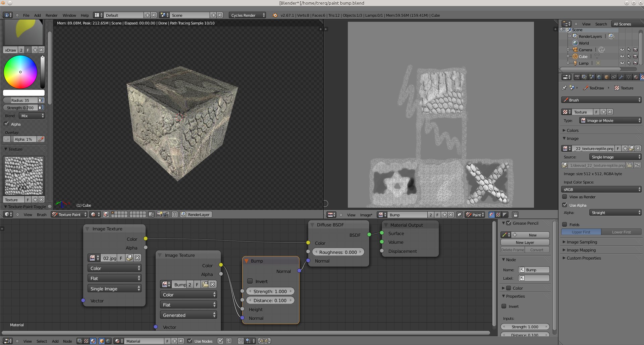This screenshot has width=644, height=345.
Task: Open the sRGB color space dropdown
Action: (x=601, y=190)
